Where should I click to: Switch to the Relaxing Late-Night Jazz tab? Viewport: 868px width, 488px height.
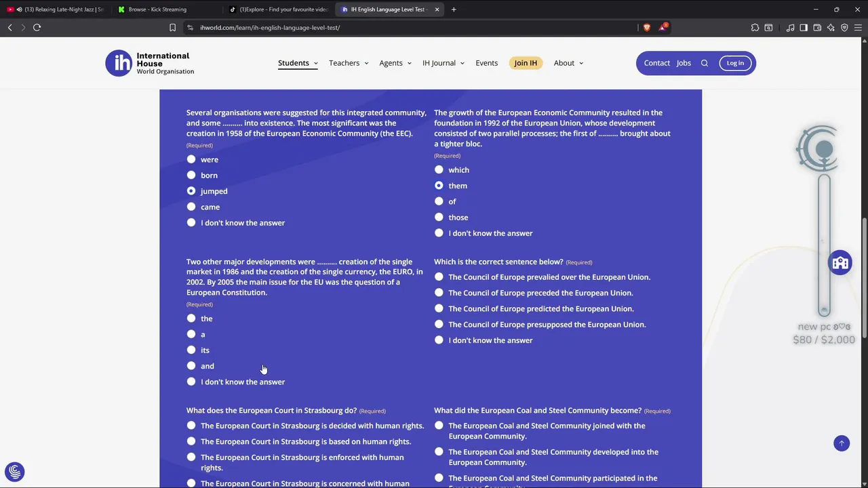click(56, 9)
